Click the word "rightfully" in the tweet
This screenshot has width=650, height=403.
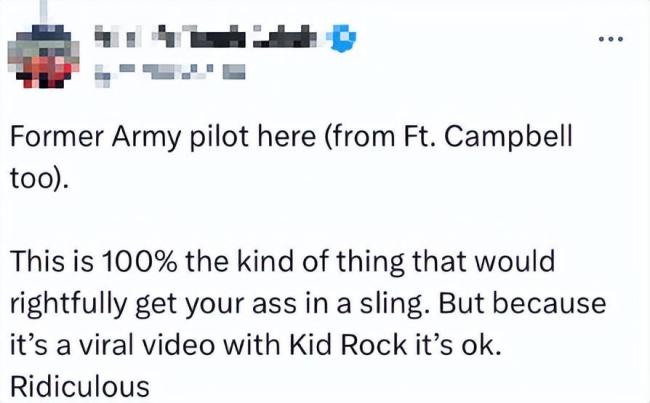[x=76, y=301]
